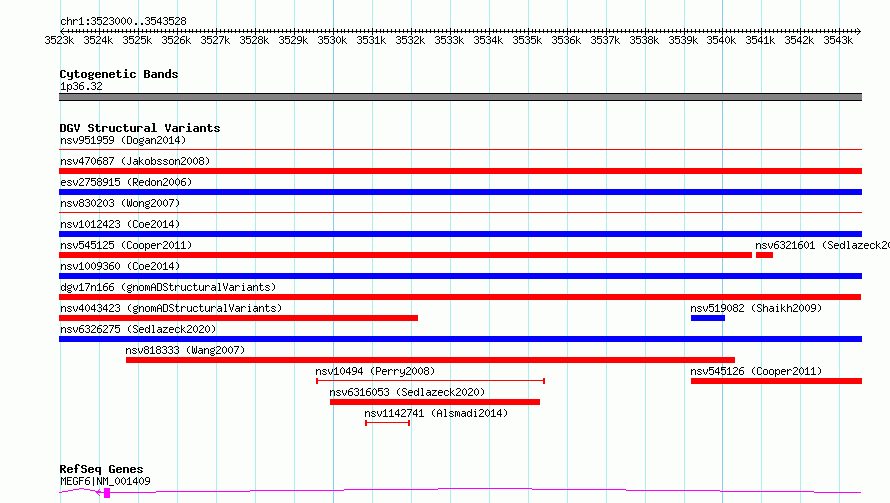The image size is (890, 503).
Task: Click the thin red line under nsv10494
Action: [431, 381]
